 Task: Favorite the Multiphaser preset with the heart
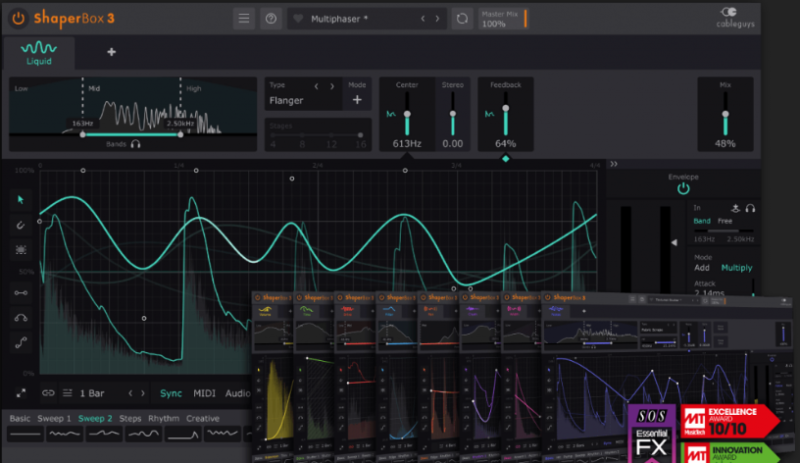point(298,19)
